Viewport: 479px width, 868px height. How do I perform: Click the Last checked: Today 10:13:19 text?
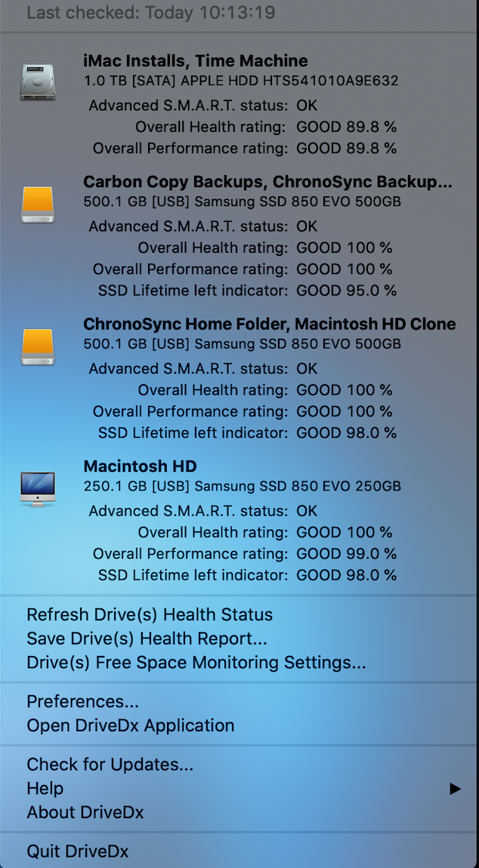(x=151, y=13)
